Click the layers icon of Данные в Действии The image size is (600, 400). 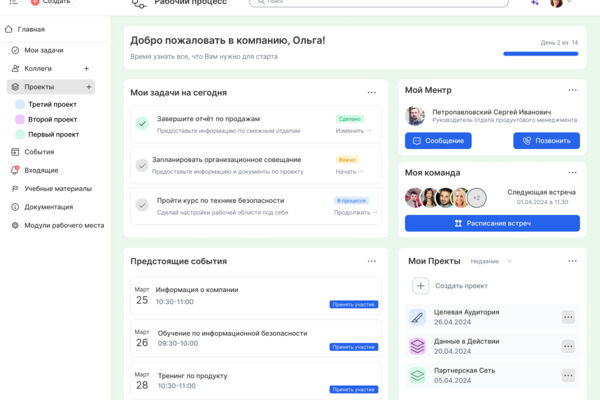tap(417, 346)
